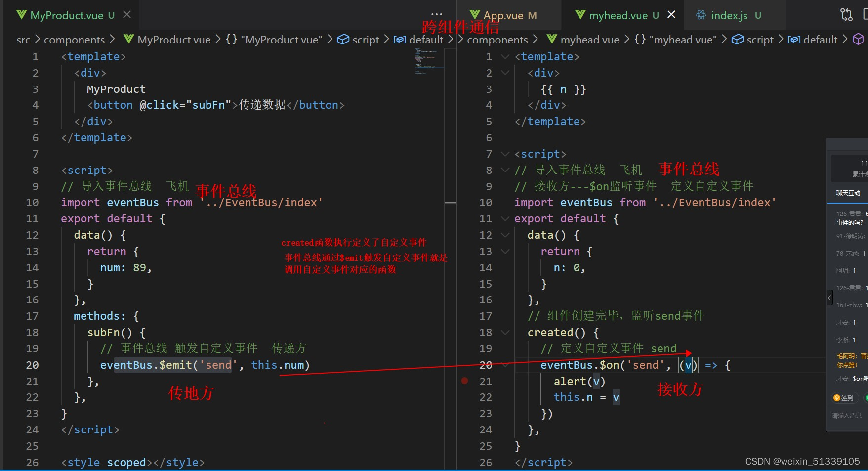Click this.n = v on line 22 of myhead.vue
The height and width of the screenshot is (471, 868).
(586, 397)
